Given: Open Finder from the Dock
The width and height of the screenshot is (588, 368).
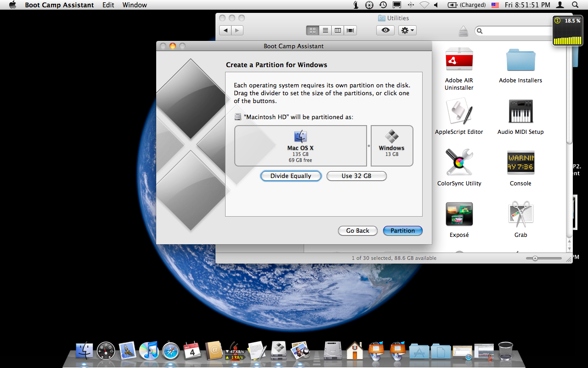Looking at the screenshot, I should [x=84, y=351].
